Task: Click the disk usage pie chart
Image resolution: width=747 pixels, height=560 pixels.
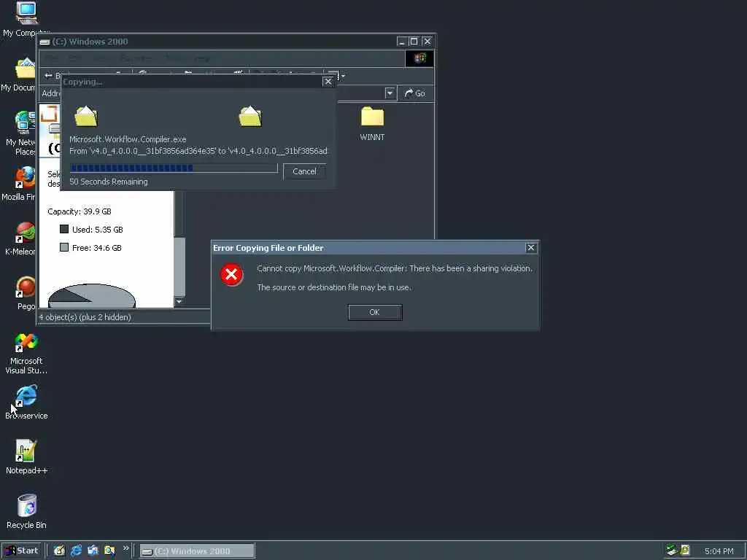Action: click(x=92, y=296)
